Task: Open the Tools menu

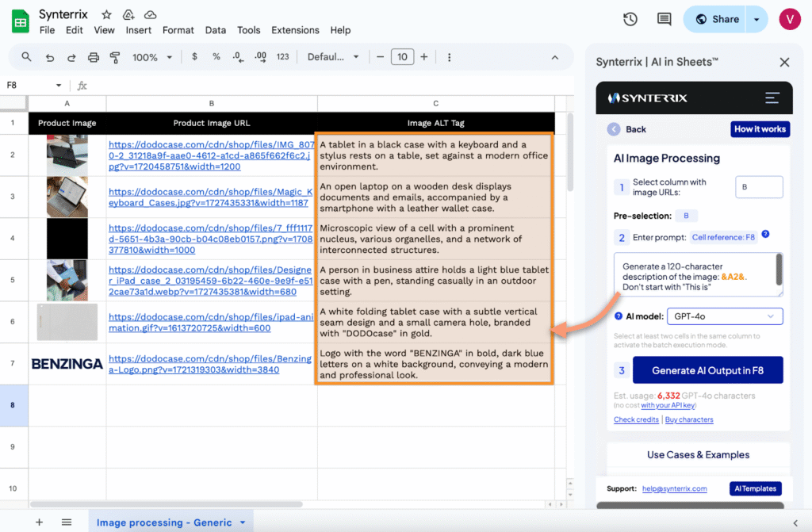Action: click(248, 30)
